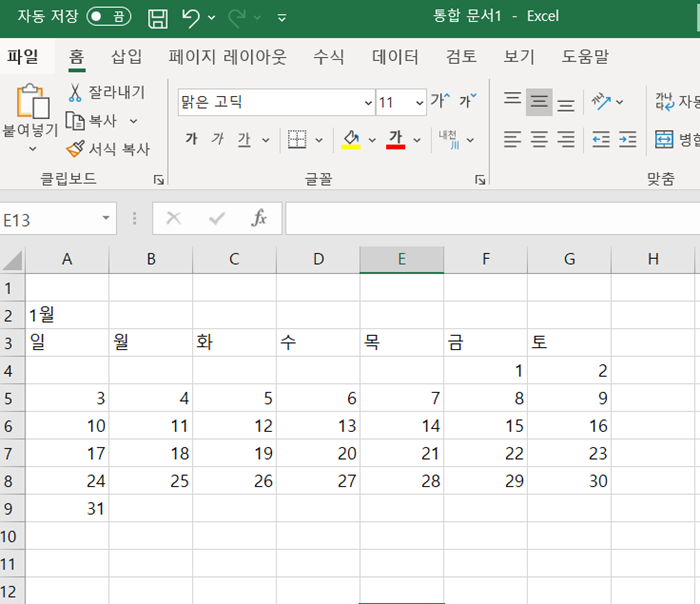This screenshot has height=604, width=700.
Task: Switch to the 보기 (View) tab
Action: pyautogui.click(x=519, y=57)
